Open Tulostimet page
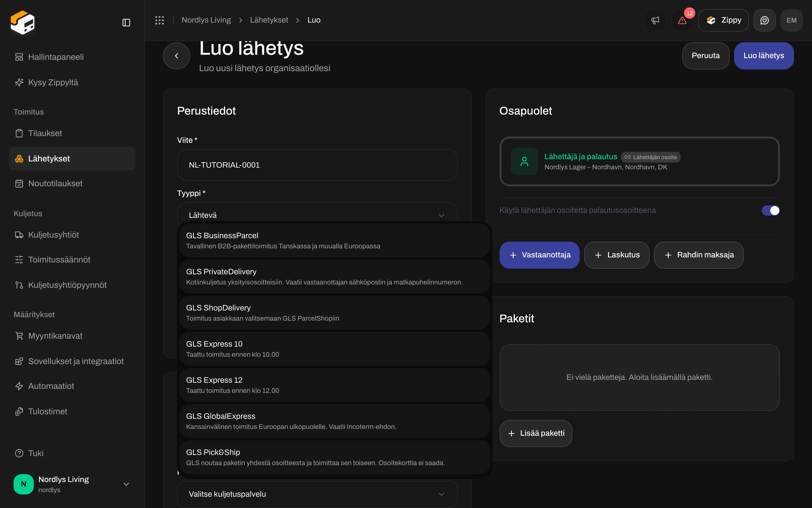This screenshot has width=812, height=508. [x=72, y=411]
